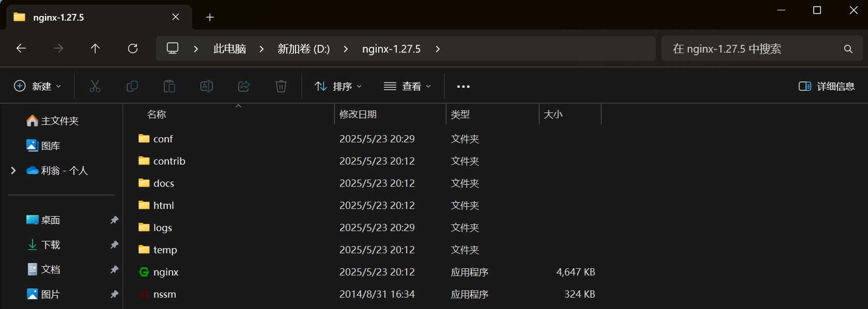Expand chevron after nginx-1.27.5 breadcrumb
Viewport: 868px width, 309px height.
[x=438, y=49]
